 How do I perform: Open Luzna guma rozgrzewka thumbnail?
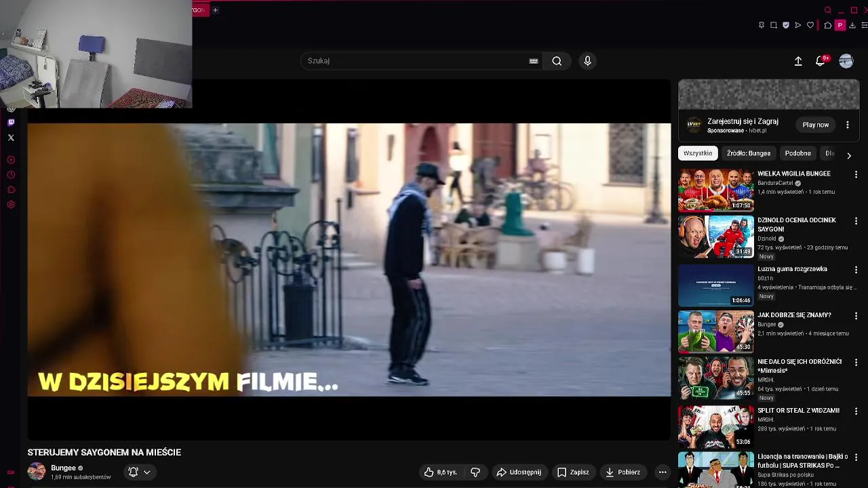pos(716,285)
